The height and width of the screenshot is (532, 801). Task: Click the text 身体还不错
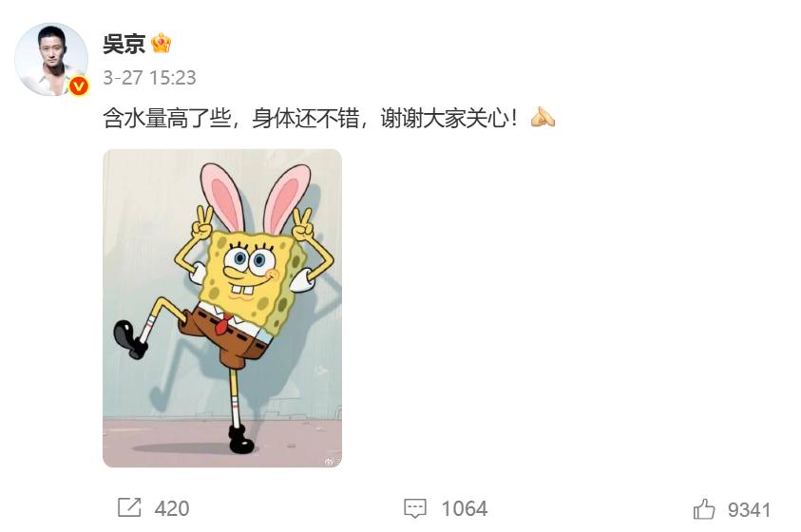306,119
